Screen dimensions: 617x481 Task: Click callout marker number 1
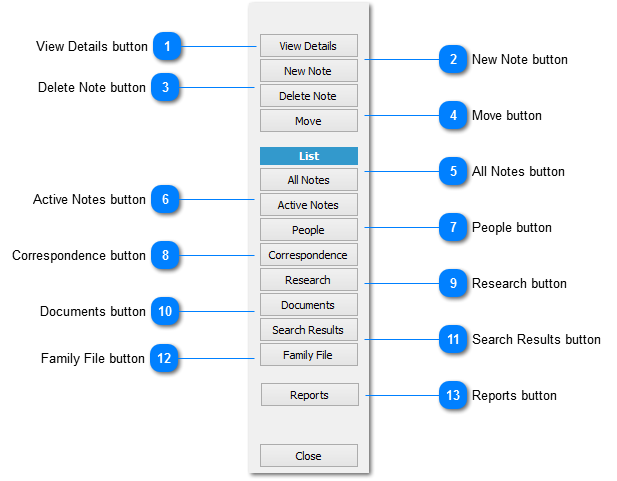pyautogui.click(x=167, y=46)
